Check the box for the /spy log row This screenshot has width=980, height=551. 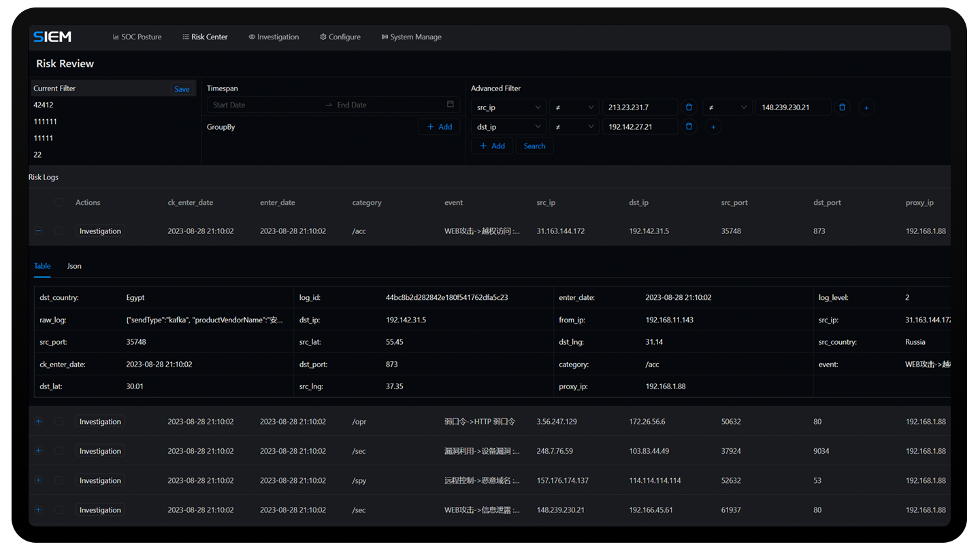pyautogui.click(x=59, y=480)
